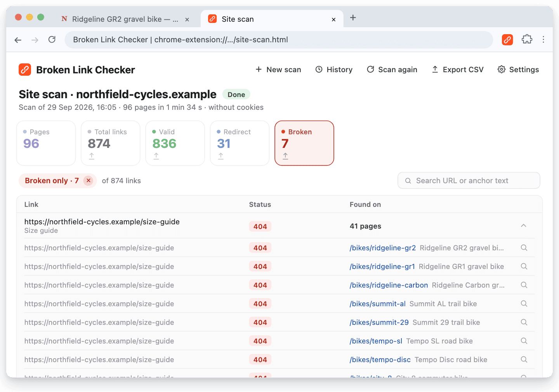Image resolution: width=559 pixels, height=392 pixels.
Task: Click the browser address bar
Action: (279, 40)
